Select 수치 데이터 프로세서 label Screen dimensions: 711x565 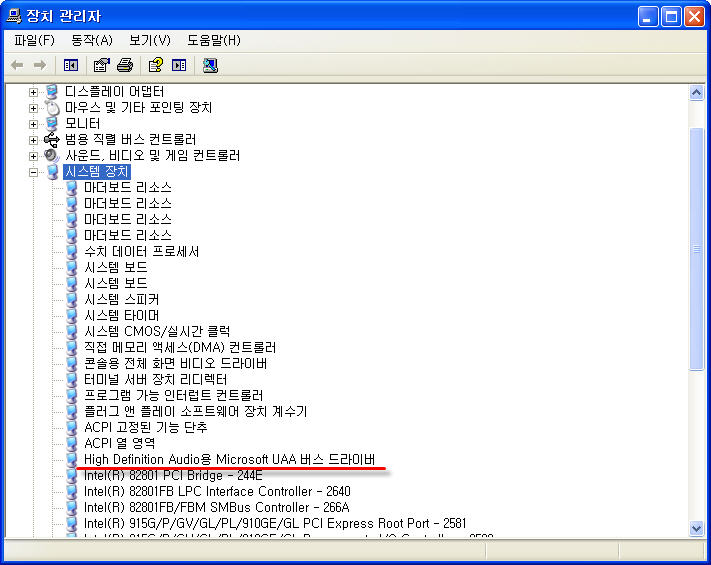tap(141, 252)
